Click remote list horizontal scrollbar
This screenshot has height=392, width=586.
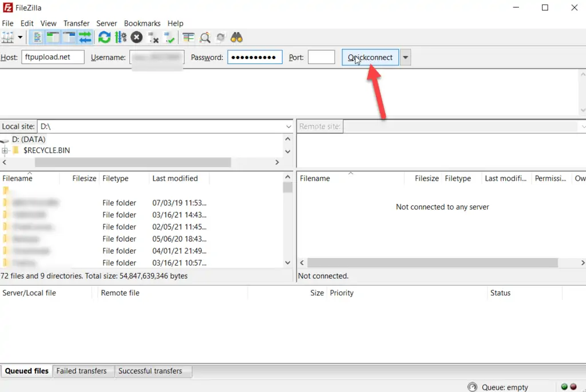coord(433,263)
